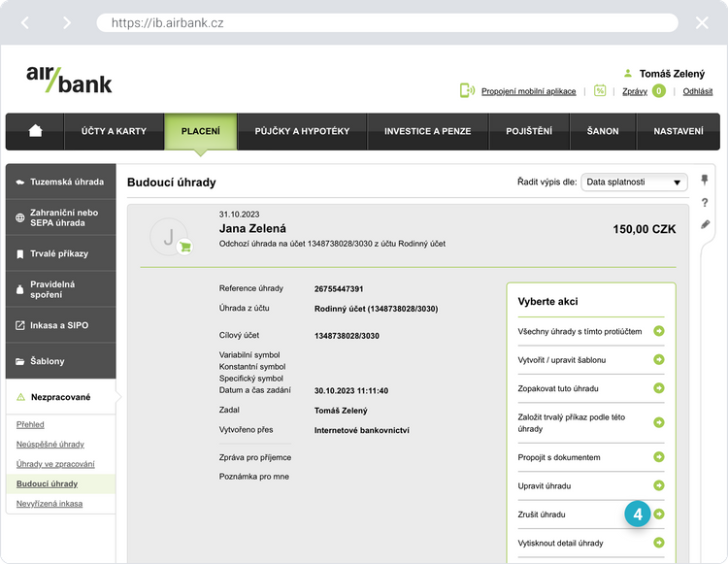
Task: Open the Řadit výpis dle dropdown
Action: point(634,182)
